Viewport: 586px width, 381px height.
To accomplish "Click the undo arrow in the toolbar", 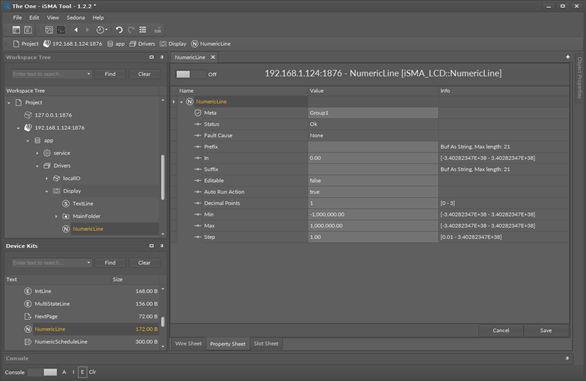I will [x=119, y=30].
